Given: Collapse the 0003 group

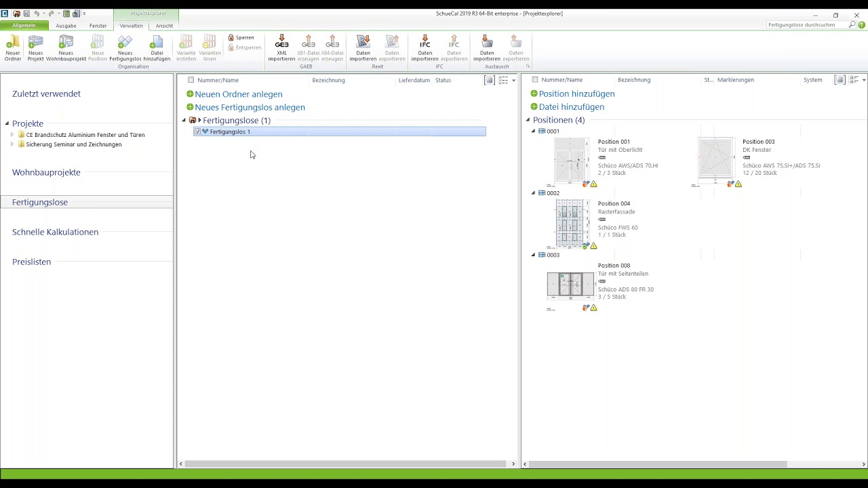Looking at the screenshot, I should 533,255.
